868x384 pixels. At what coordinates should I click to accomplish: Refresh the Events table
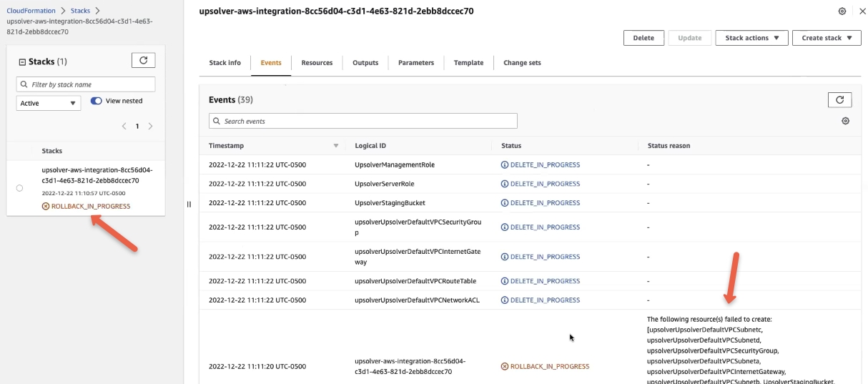click(x=839, y=100)
